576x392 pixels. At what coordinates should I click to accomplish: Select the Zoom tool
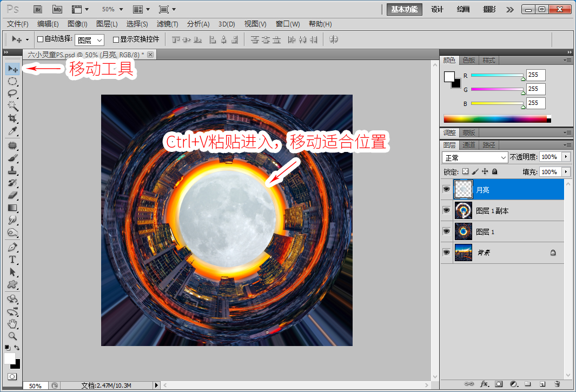coord(12,336)
